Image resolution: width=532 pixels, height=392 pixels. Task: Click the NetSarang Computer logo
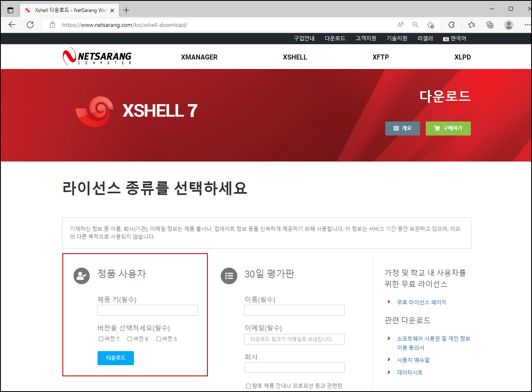[97, 57]
